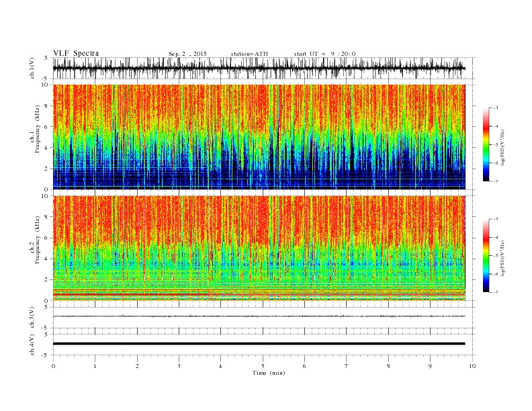The width and height of the screenshot is (532, 411).
Task: Click the "station=ATH" header label
Action: pyautogui.click(x=249, y=54)
